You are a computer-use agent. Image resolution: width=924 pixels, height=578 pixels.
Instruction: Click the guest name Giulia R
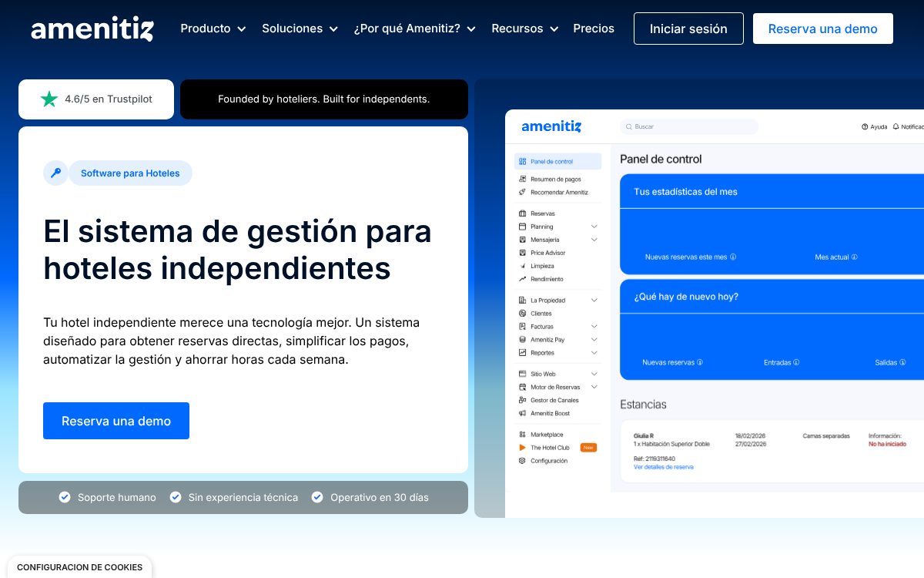(x=644, y=436)
